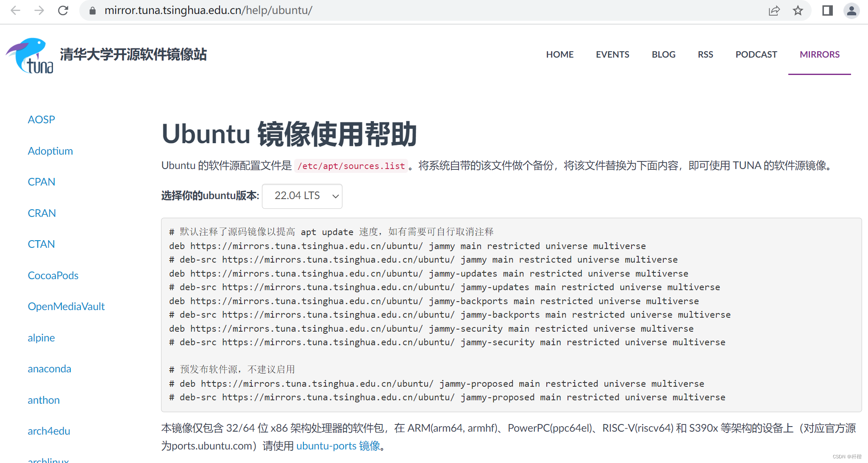Click the commented deb jammy-proposed line
The width and height of the screenshot is (868, 463).
pos(437,384)
